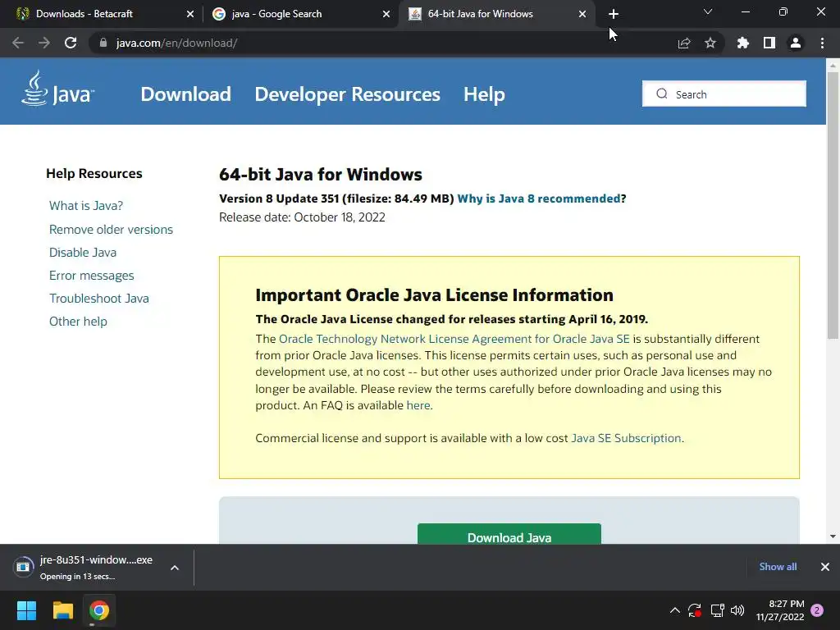This screenshot has height=630, width=840.
Task: Open the Disable Java link
Action: click(x=83, y=253)
